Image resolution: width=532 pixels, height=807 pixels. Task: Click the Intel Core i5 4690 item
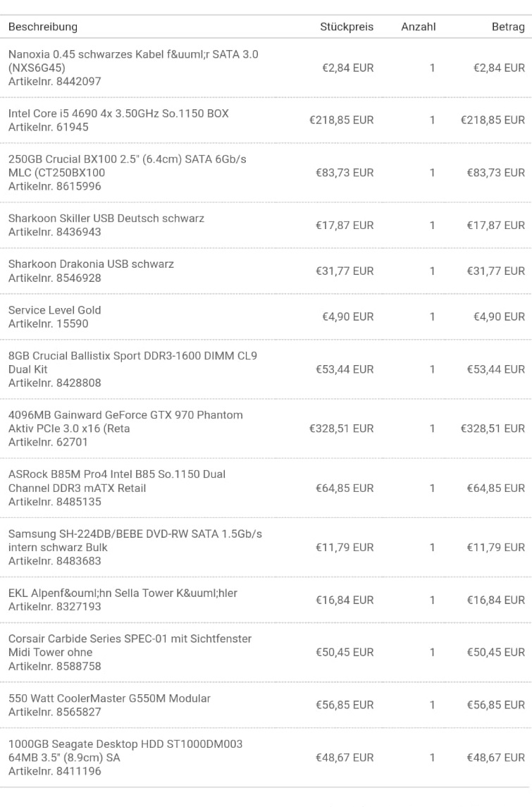pos(118,113)
